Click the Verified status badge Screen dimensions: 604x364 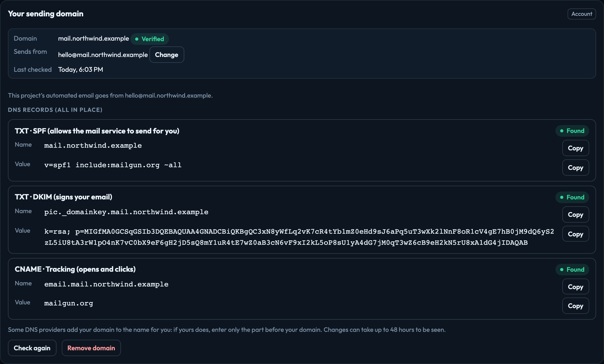[150, 39]
